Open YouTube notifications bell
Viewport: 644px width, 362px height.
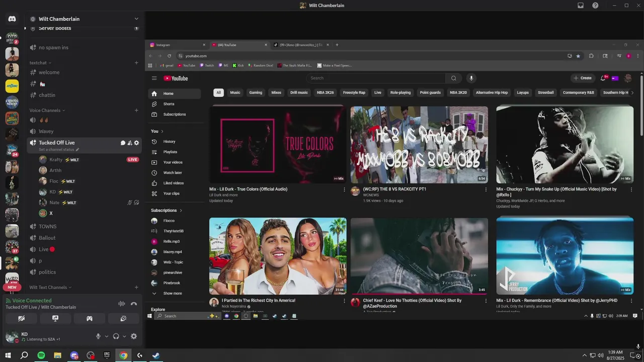[603, 78]
